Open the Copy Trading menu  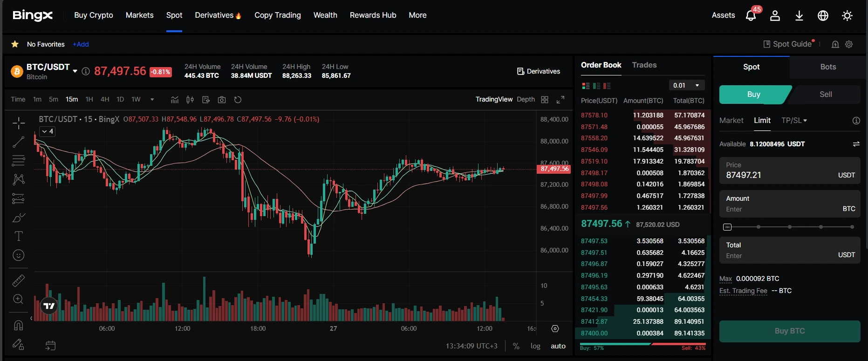278,15
